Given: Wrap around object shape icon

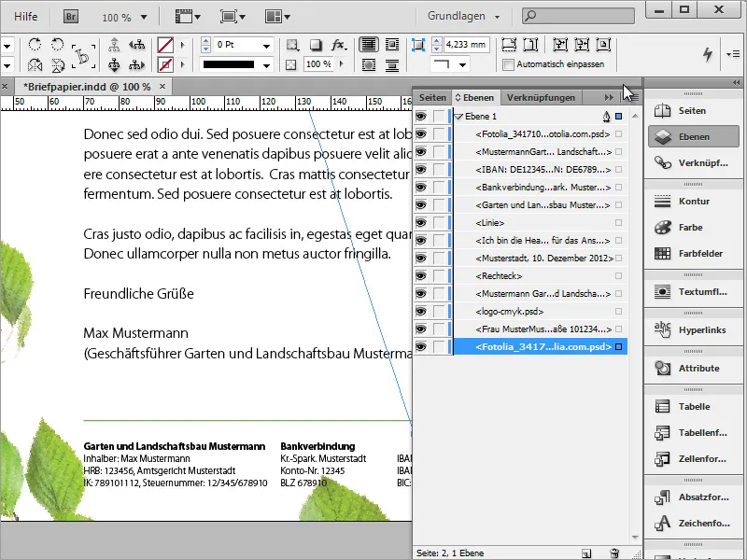Looking at the screenshot, I should coord(369,64).
